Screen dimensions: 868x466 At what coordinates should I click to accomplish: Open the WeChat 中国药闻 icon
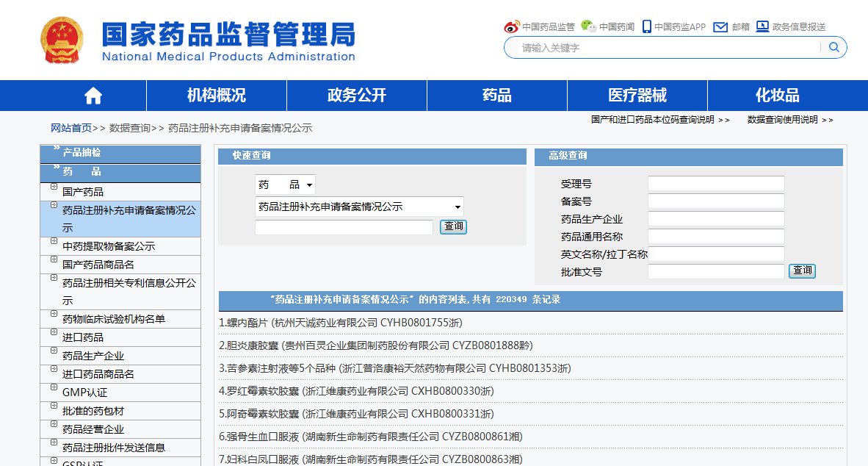[x=588, y=24]
